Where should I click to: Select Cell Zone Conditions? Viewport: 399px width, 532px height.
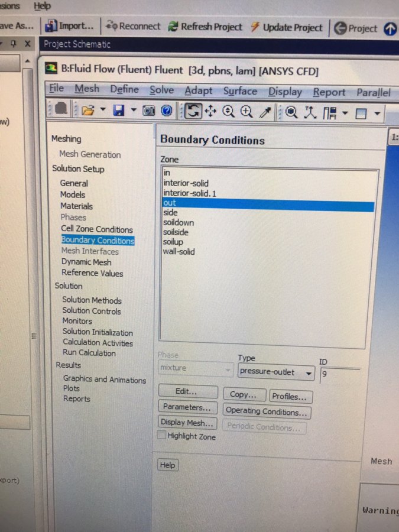pos(97,229)
